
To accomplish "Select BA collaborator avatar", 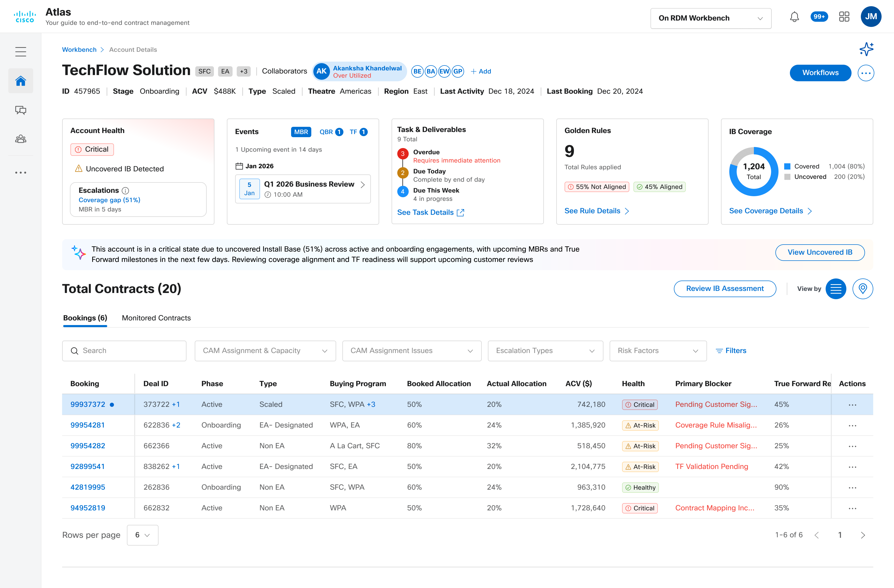I will coord(430,71).
